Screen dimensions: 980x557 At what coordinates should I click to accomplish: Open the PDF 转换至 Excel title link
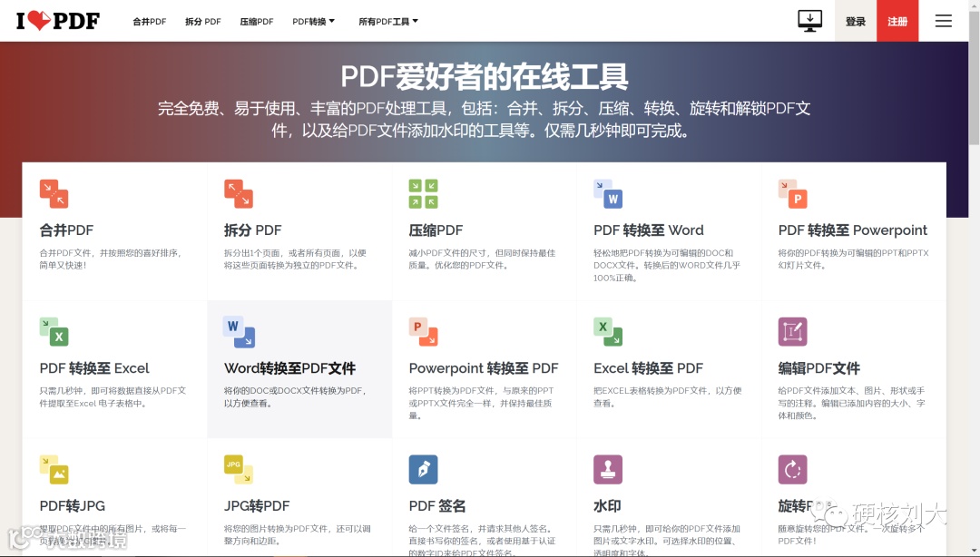pyautogui.click(x=94, y=368)
